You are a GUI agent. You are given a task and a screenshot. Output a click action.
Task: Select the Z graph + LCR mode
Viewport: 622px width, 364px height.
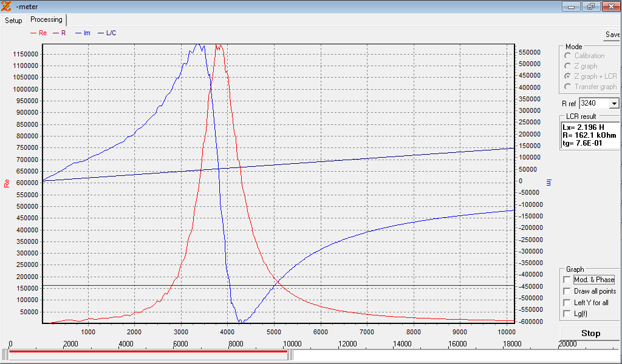coord(567,76)
